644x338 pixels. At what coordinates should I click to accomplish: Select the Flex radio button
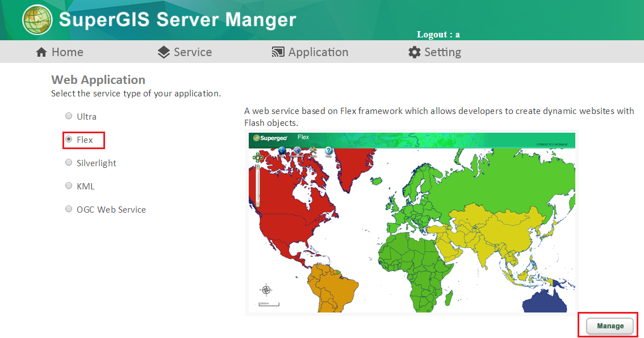[69, 140]
